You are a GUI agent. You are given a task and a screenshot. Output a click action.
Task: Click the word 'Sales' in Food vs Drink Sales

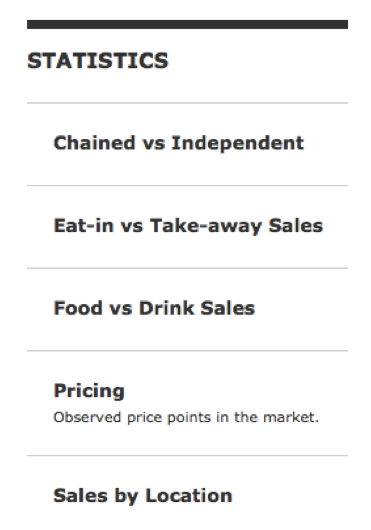click(227, 308)
